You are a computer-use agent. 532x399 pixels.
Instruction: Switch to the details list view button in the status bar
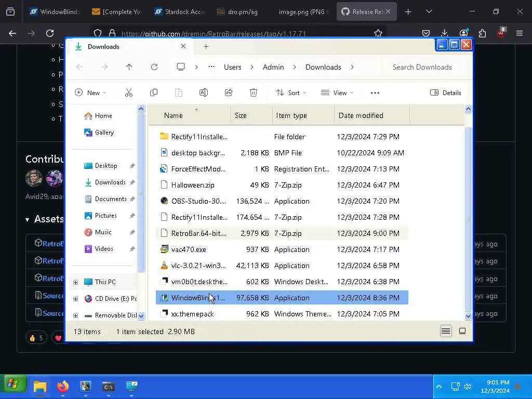pos(446,331)
